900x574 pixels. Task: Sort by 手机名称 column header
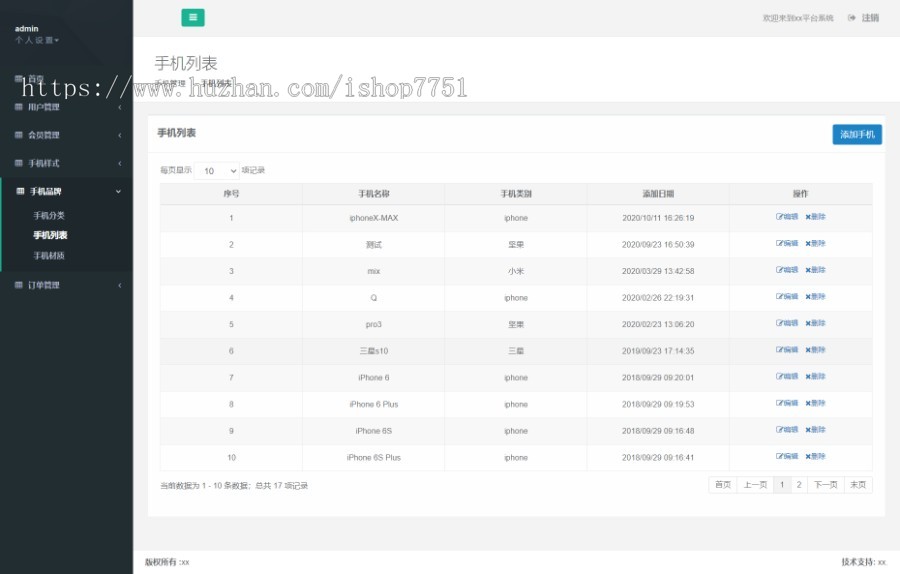tap(374, 193)
